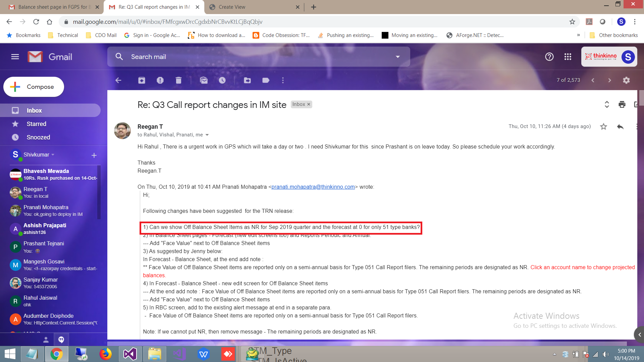The width and height of the screenshot is (644, 362).
Task: Open Google apps grid
Action: coord(568,57)
